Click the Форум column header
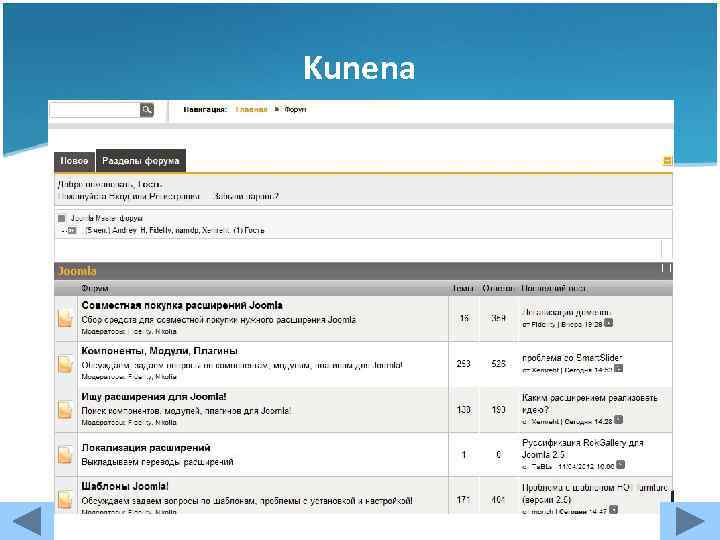 coord(95,288)
